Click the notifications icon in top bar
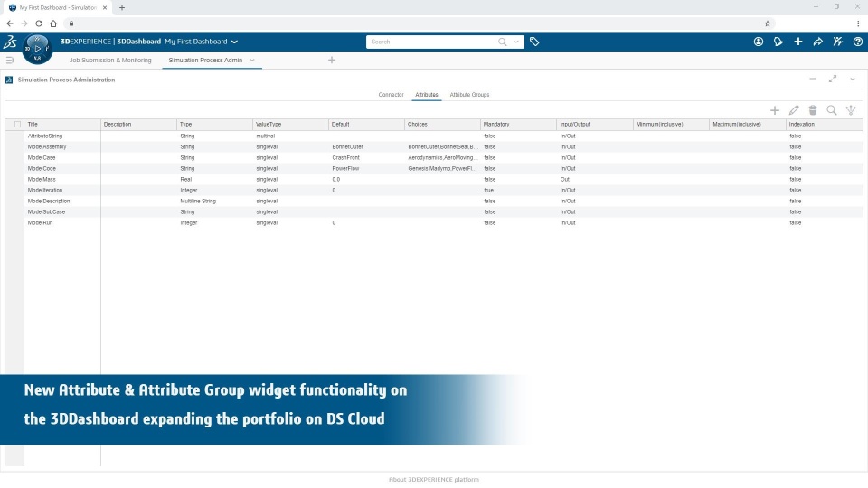This screenshot has height=488, width=868. [x=778, y=42]
